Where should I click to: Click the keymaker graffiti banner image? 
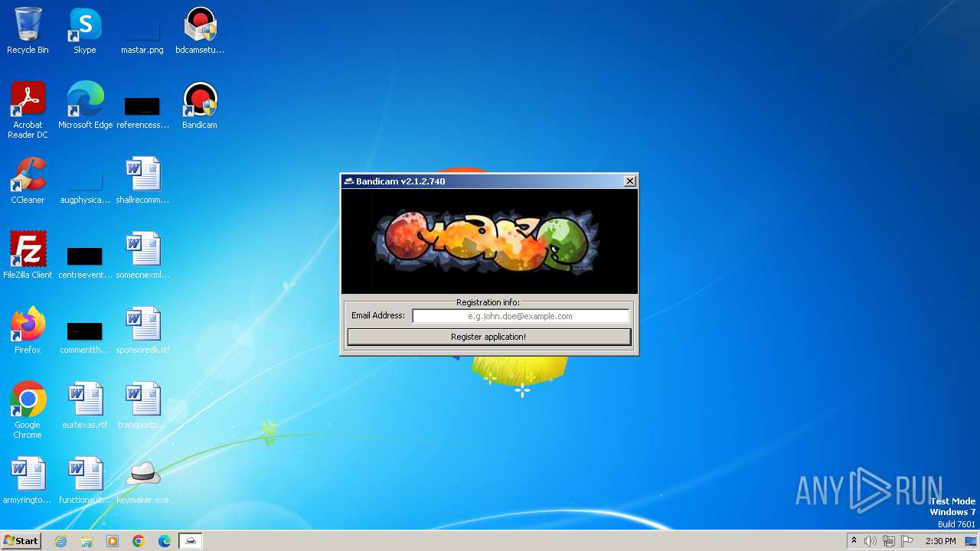pyautogui.click(x=489, y=242)
